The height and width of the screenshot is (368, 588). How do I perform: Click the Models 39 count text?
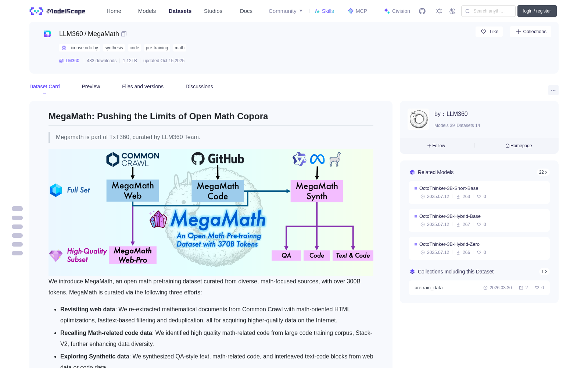(x=444, y=125)
